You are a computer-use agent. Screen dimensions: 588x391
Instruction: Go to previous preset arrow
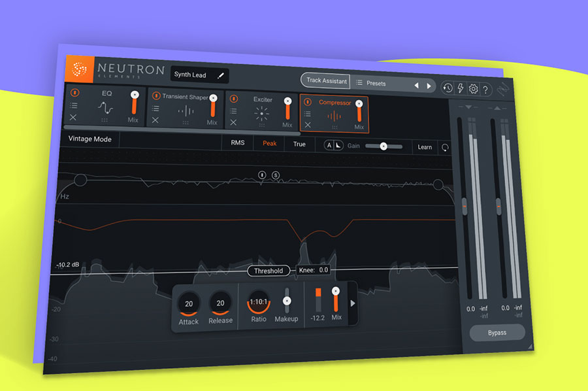[x=417, y=86]
